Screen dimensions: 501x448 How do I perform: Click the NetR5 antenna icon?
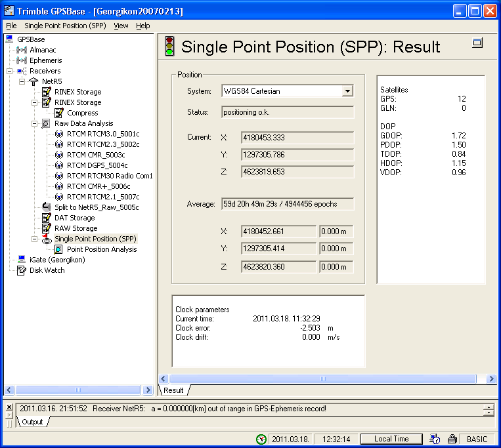tap(33, 81)
